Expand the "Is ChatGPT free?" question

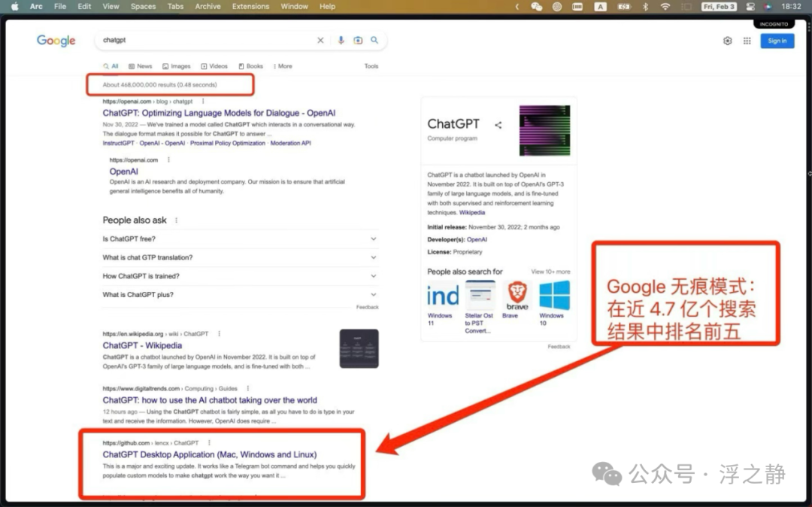[240, 238]
